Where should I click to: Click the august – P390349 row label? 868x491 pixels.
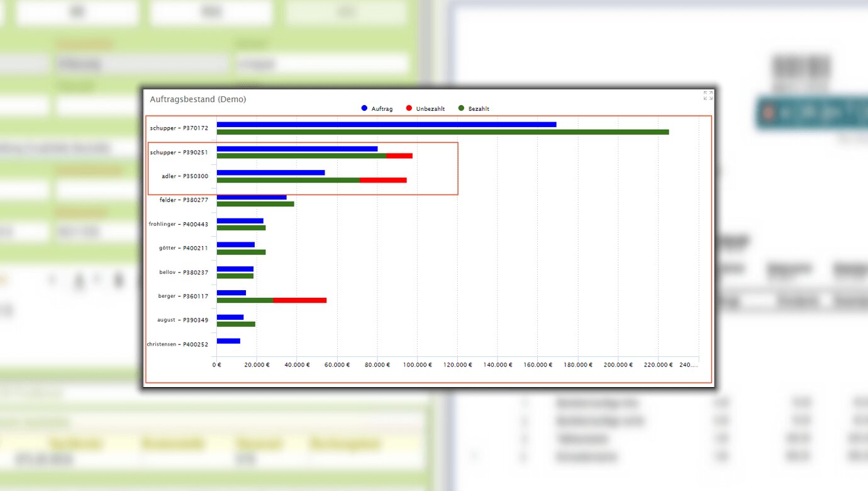click(182, 320)
